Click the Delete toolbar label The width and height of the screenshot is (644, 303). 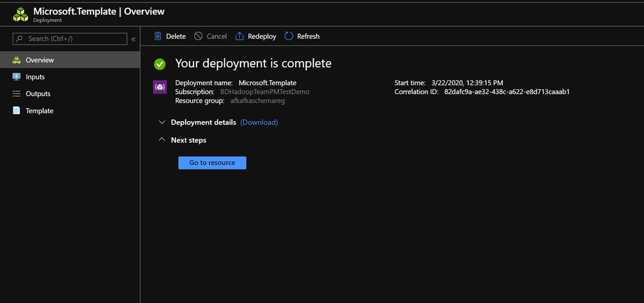pyautogui.click(x=176, y=36)
